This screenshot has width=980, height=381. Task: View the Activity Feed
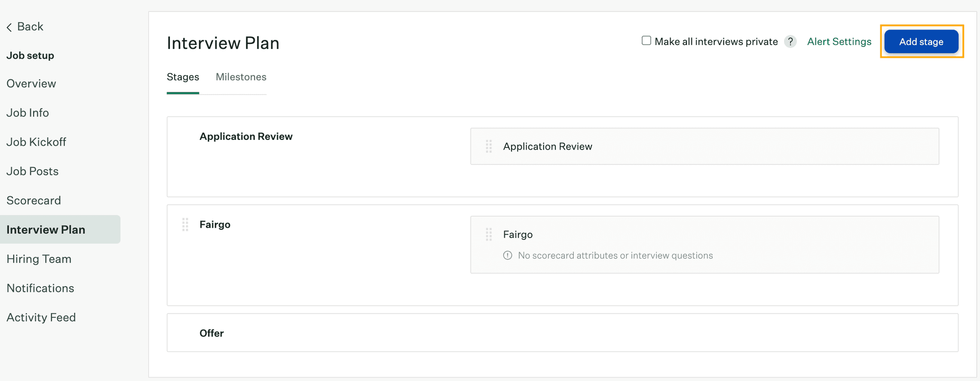coord(41,318)
